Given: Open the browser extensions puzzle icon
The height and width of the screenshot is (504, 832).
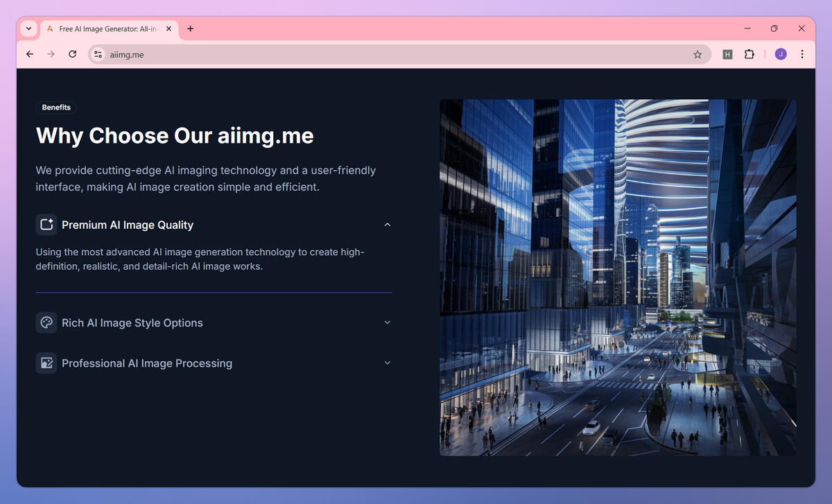Looking at the screenshot, I should coord(749,53).
